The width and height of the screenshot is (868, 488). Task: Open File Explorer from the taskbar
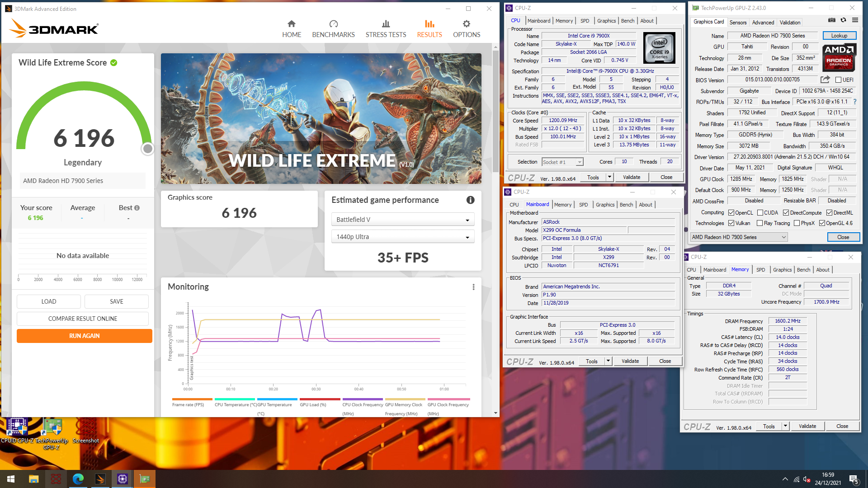(x=33, y=479)
